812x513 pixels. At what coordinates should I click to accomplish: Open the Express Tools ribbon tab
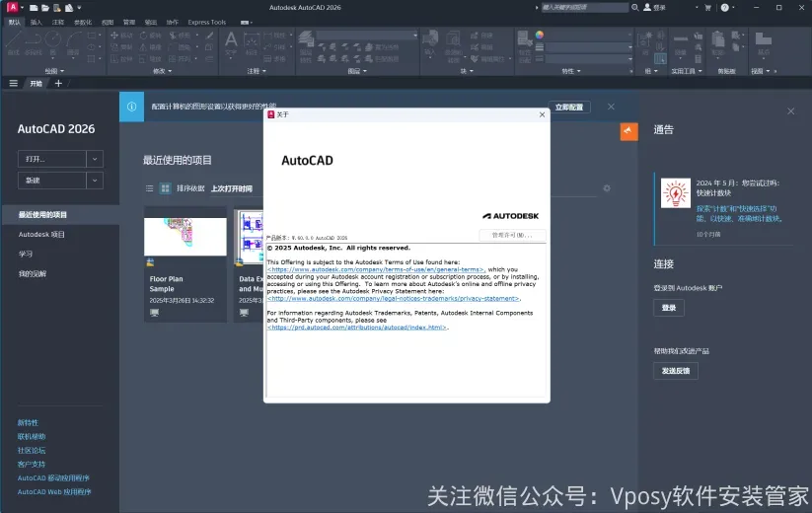(206, 23)
